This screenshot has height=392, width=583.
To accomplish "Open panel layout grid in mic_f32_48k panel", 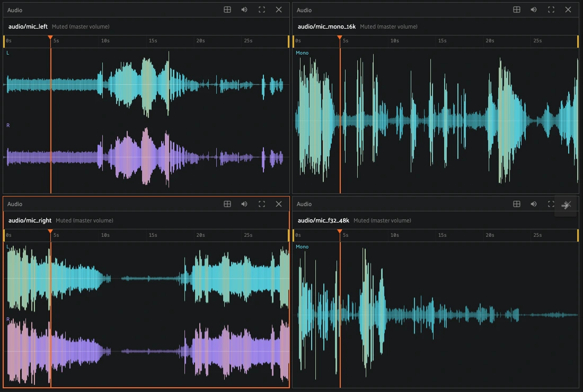I will click(x=516, y=203).
